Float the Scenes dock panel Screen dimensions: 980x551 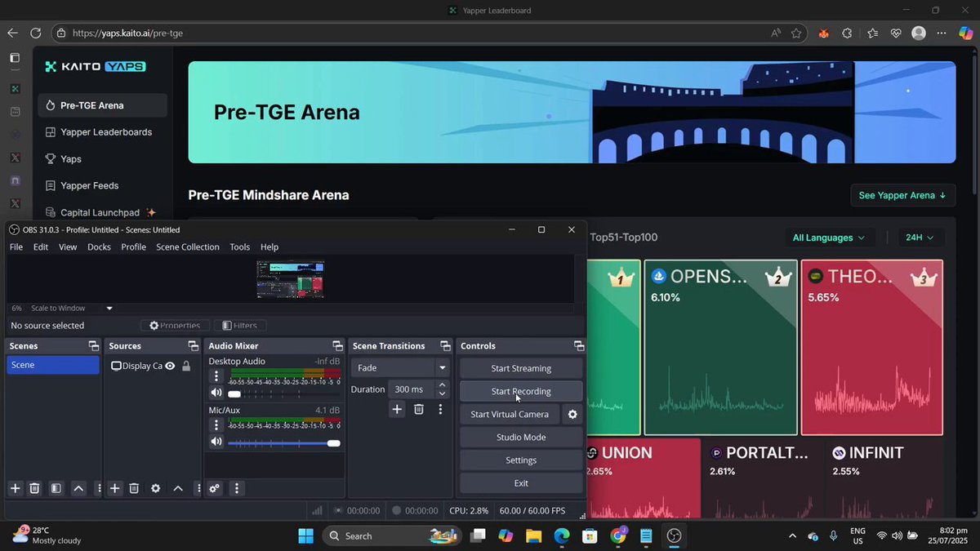[94, 346]
